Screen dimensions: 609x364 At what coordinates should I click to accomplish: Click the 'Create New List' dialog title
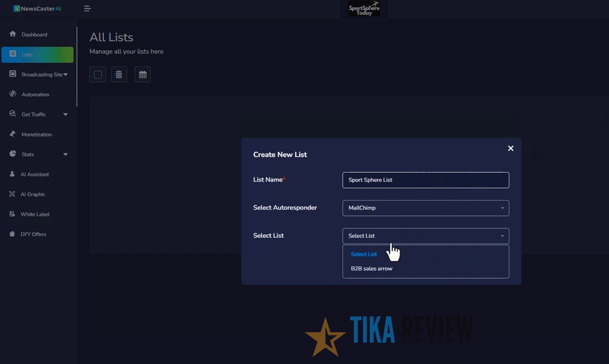[x=280, y=154]
